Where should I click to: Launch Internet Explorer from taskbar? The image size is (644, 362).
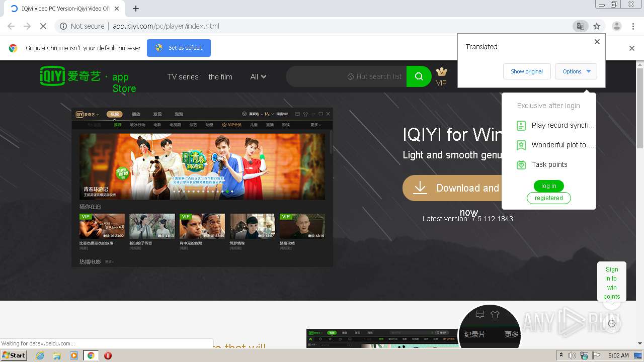[x=40, y=355]
